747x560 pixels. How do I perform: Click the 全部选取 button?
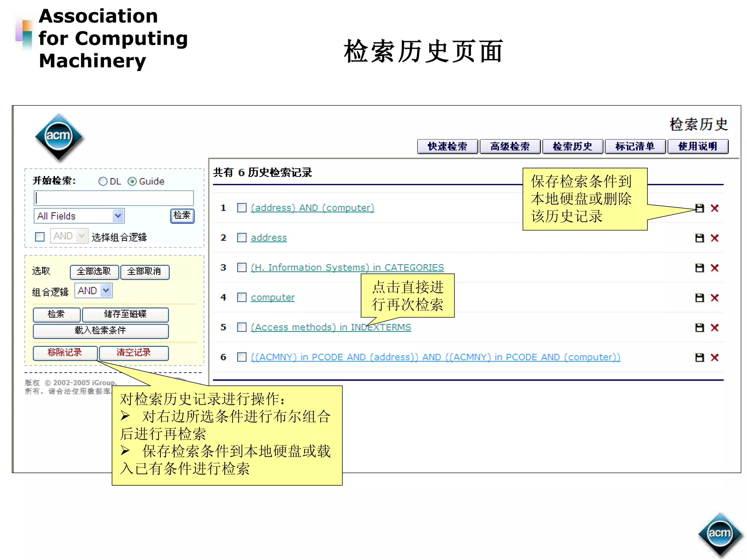[94, 272]
